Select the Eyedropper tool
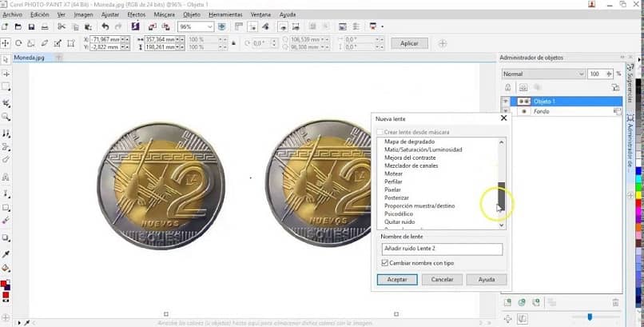The image size is (644, 327). coord(6,255)
